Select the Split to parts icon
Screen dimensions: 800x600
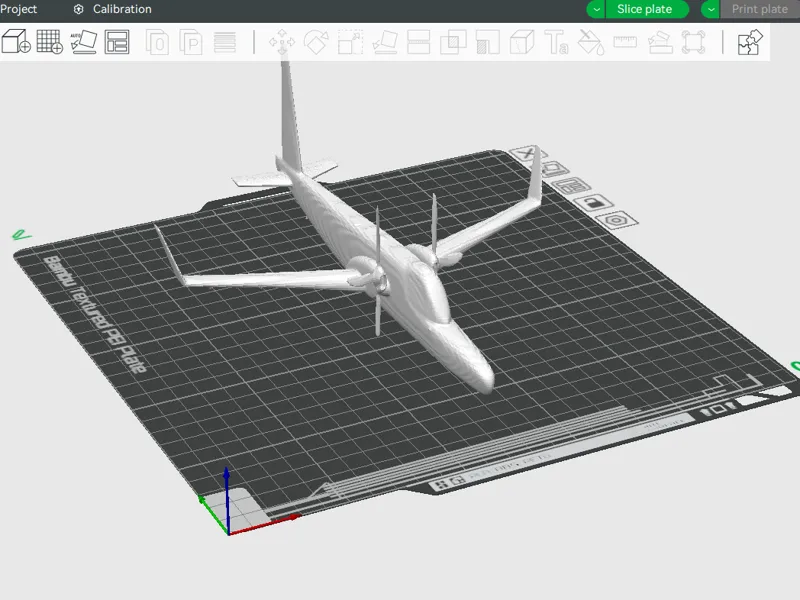click(x=191, y=42)
